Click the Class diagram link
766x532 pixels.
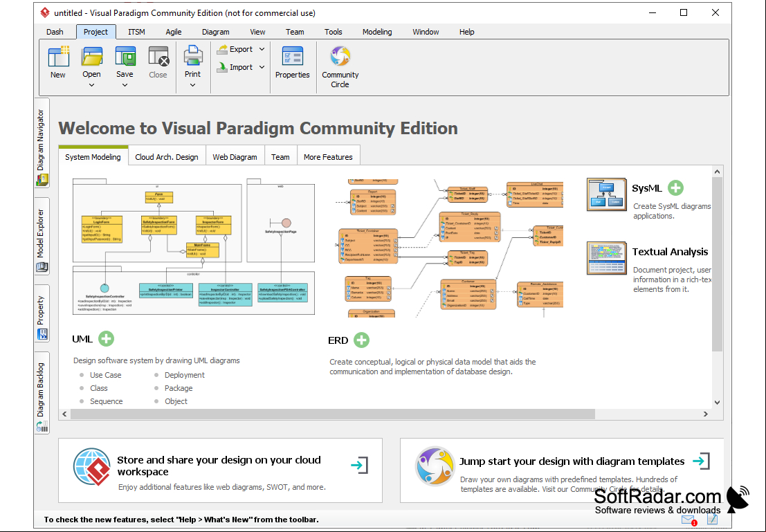click(x=99, y=388)
